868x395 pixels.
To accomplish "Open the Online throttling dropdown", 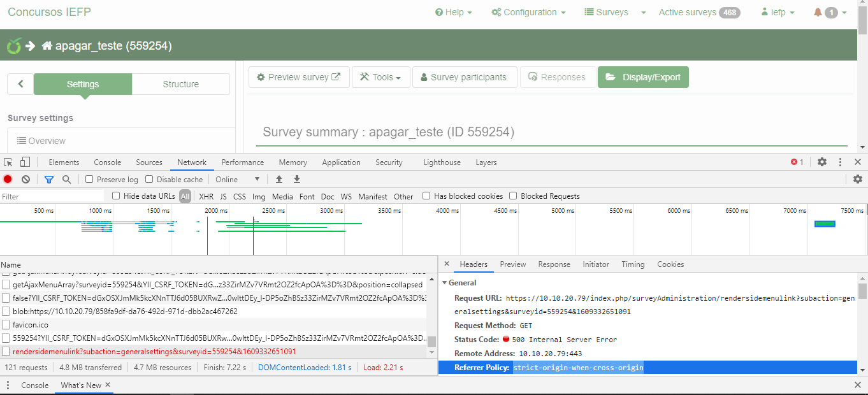I will (x=237, y=180).
